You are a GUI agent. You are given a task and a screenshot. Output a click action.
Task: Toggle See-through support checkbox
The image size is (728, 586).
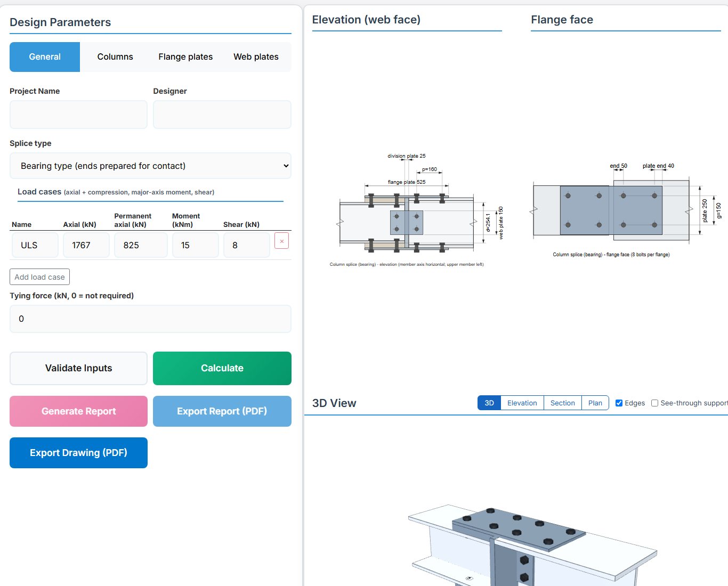coord(654,403)
